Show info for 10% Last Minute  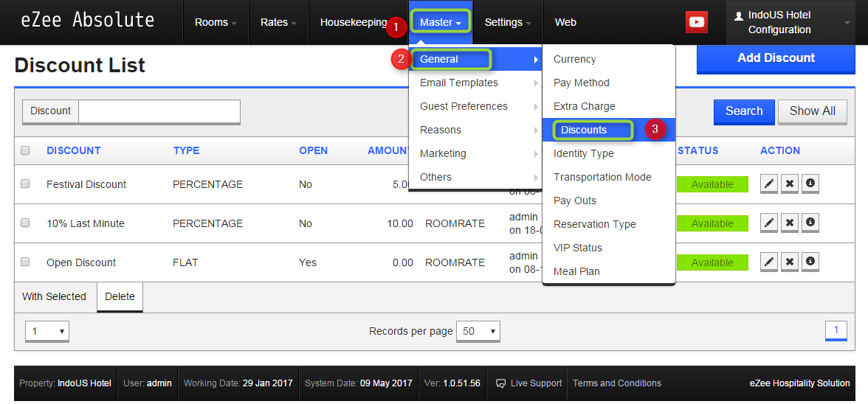pos(810,223)
